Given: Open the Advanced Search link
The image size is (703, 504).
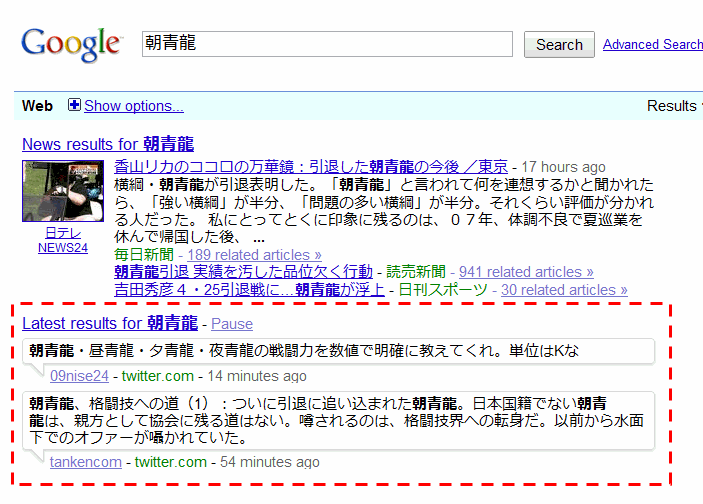Looking at the screenshot, I should click(652, 44).
